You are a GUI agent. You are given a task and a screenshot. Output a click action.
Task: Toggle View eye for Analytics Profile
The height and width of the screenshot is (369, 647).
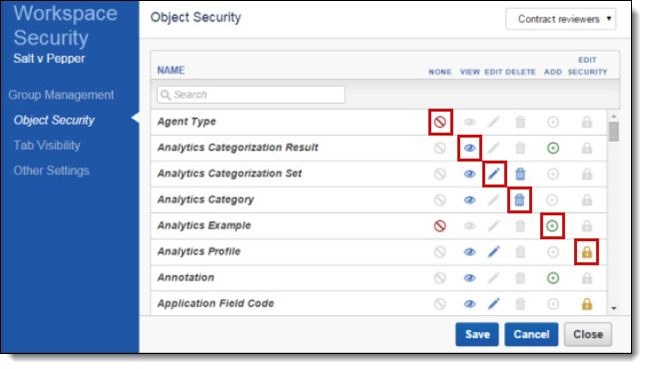click(469, 252)
